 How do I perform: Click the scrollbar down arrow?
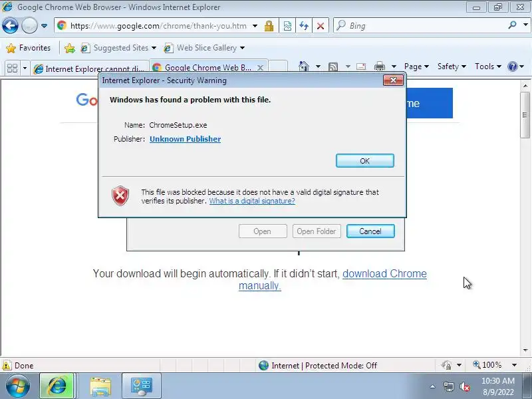[525, 350]
